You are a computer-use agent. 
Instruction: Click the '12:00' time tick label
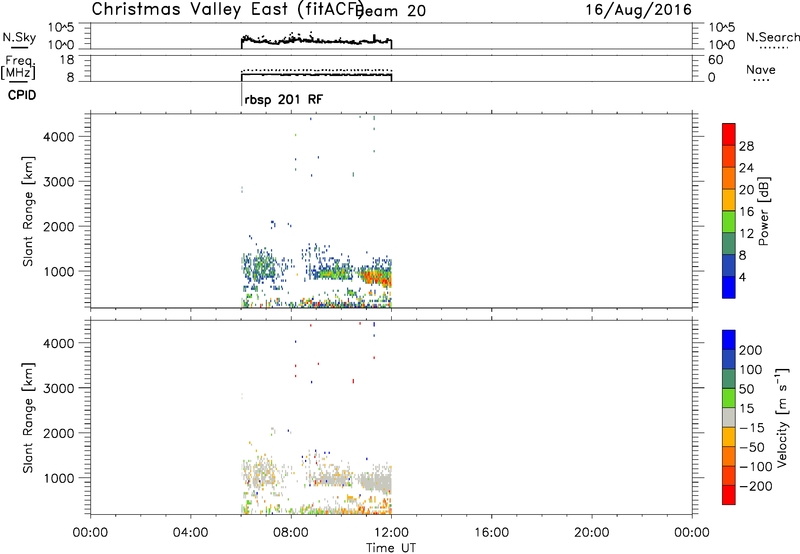391,533
